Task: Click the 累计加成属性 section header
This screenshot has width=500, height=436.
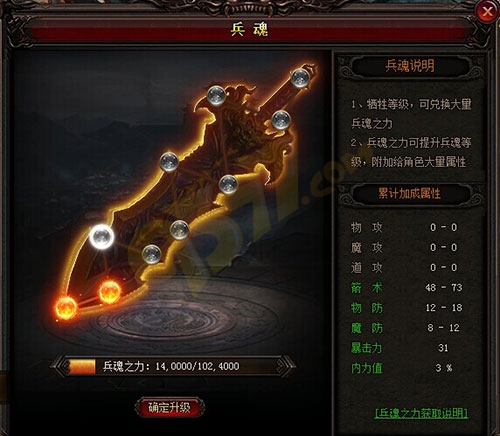Action: [x=410, y=193]
